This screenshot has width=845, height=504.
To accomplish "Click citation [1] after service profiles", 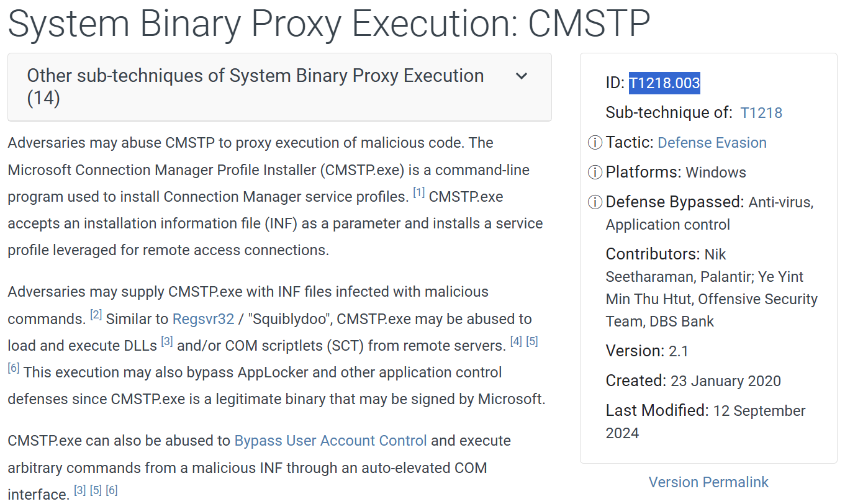I will [x=419, y=193].
